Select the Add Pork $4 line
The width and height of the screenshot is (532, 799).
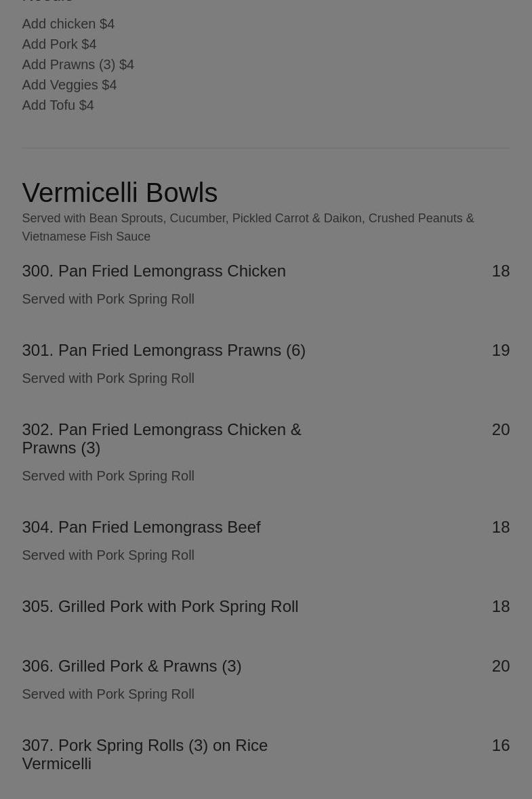coord(59,44)
